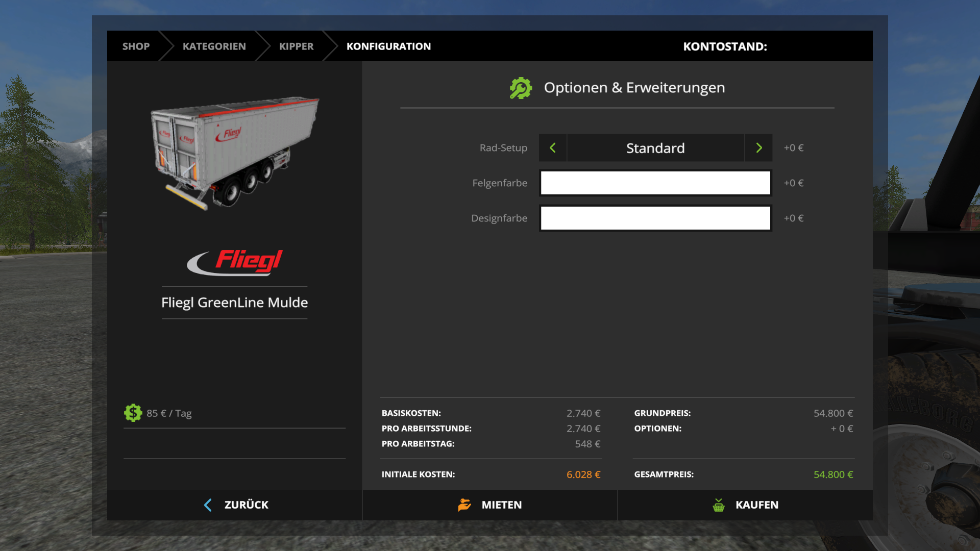
Task: Click the Kaufen button
Action: pyautogui.click(x=745, y=505)
